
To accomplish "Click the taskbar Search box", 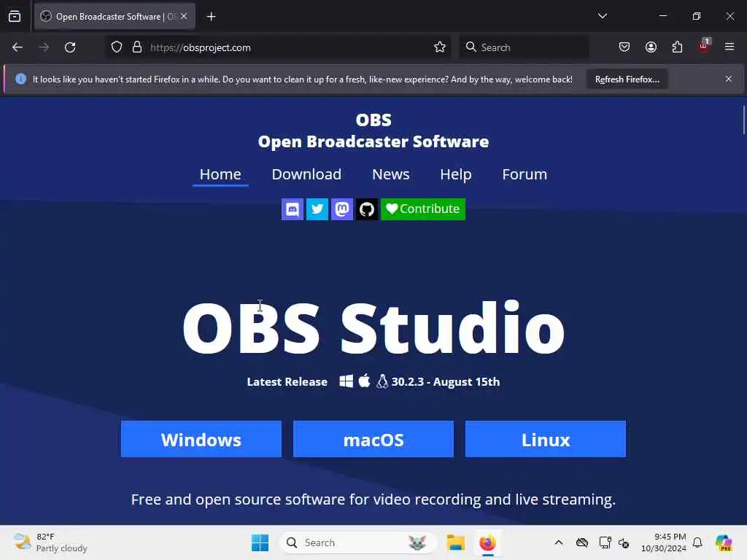I will (x=357, y=542).
